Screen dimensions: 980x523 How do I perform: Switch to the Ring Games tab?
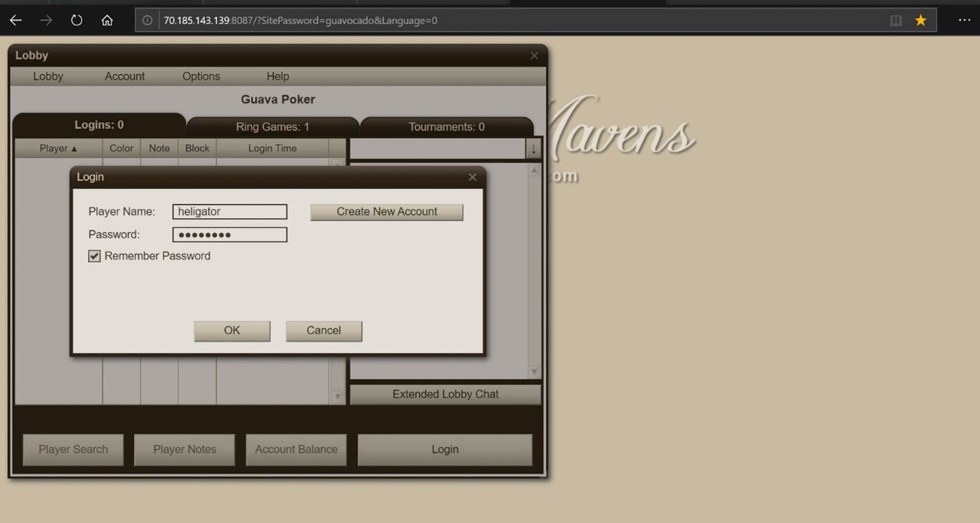tap(272, 126)
